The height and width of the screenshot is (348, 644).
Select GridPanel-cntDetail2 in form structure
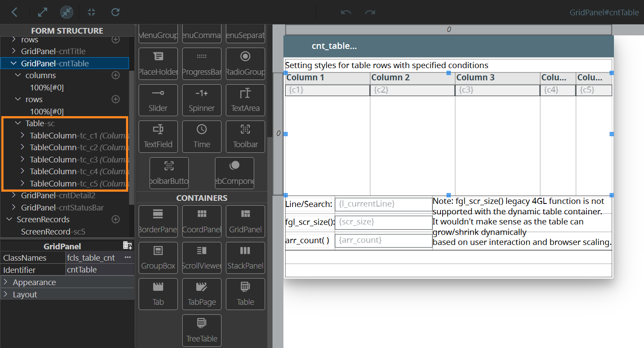tap(58, 195)
